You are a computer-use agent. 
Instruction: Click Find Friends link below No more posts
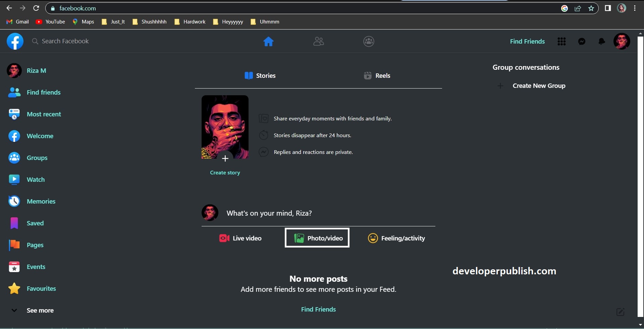tap(318, 309)
